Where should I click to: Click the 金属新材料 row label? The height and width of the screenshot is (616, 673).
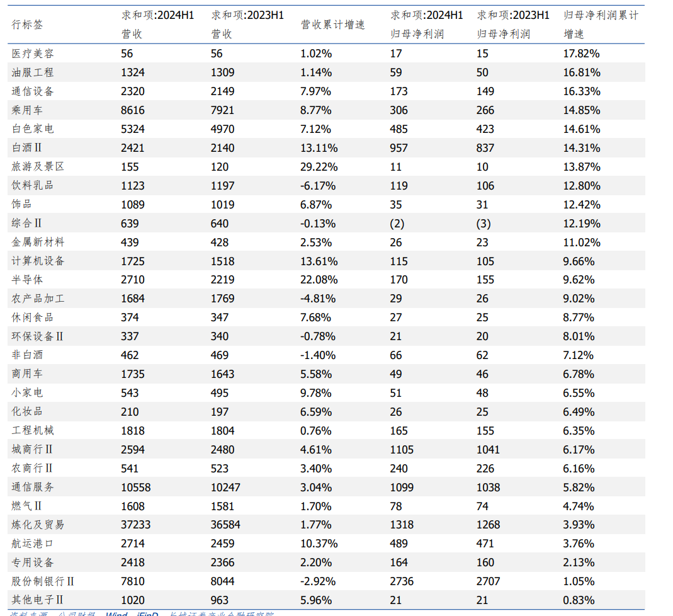(38, 242)
